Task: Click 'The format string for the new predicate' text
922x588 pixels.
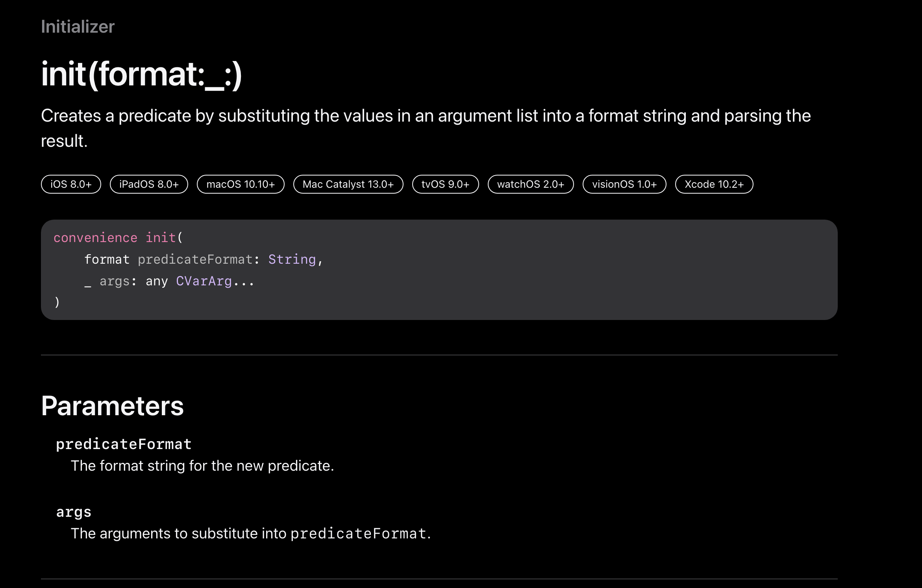Action: coord(202,466)
